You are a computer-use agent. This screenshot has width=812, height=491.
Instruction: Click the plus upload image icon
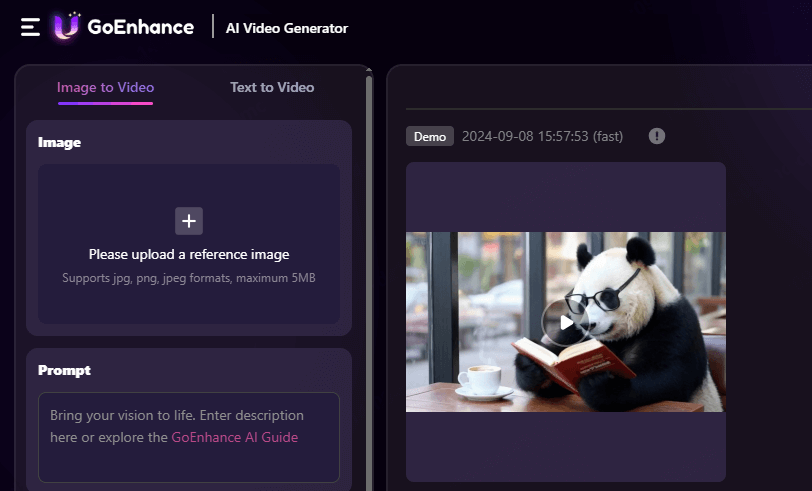pos(188,221)
